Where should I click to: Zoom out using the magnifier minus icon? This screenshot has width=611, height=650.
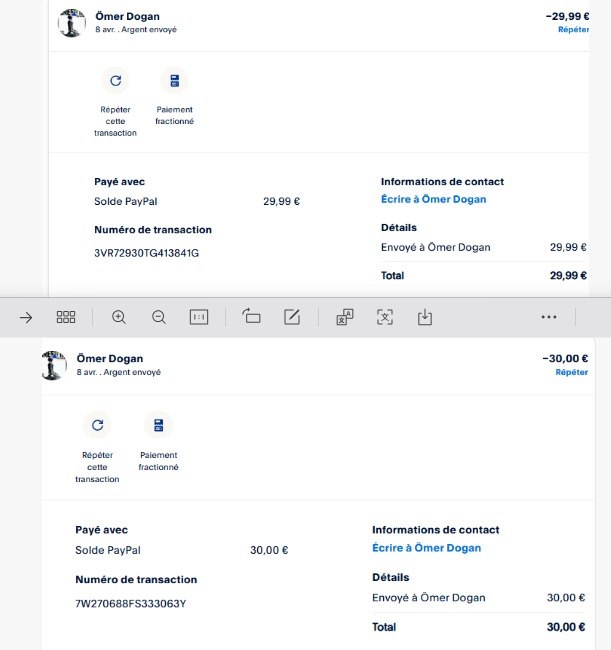click(x=159, y=317)
